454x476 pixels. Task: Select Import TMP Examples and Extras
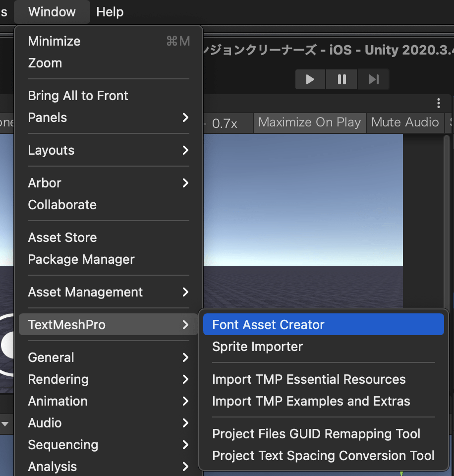tap(324, 401)
